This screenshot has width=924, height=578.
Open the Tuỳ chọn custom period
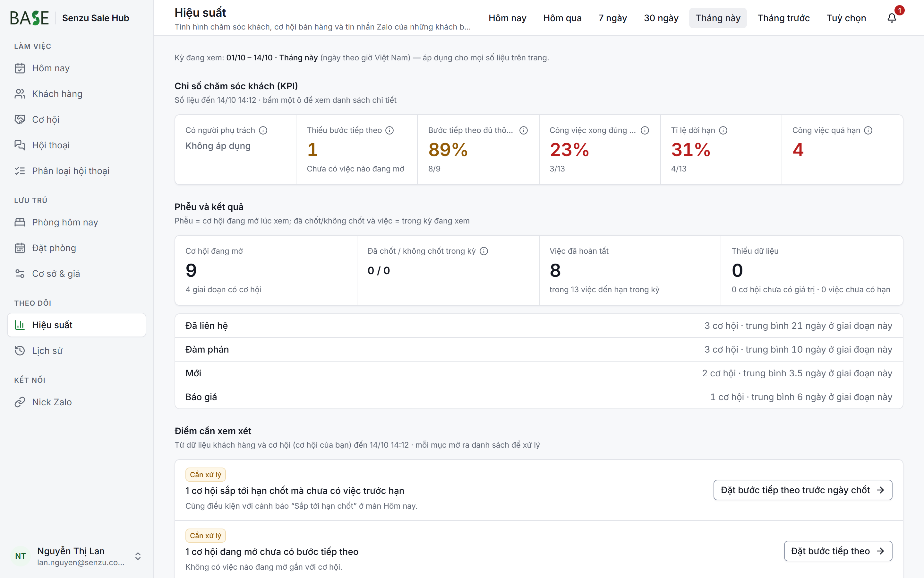pyautogui.click(x=846, y=18)
